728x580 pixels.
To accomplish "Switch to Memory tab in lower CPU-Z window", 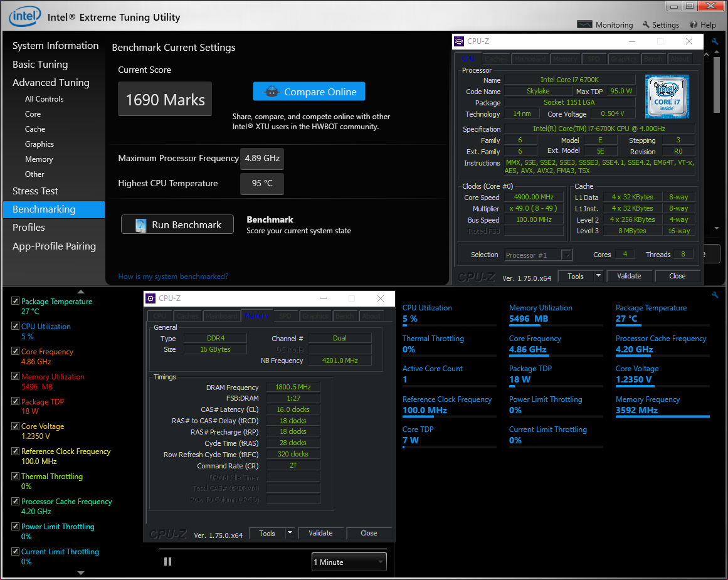I will [256, 316].
